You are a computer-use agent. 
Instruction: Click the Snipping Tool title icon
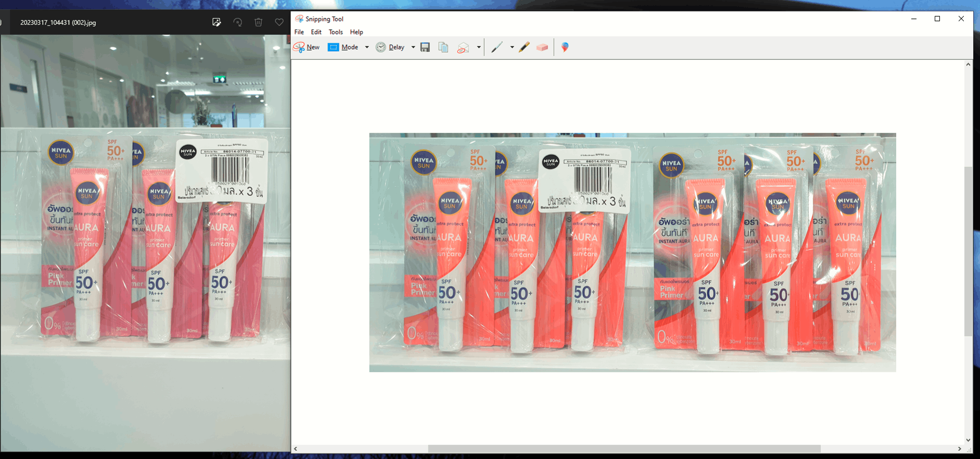(x=299, y=19)
